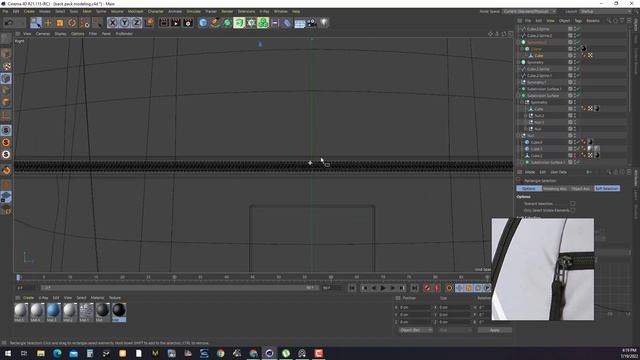Select the blue material swatch
Image resolution: width=640 pixels, height=360 pixels.
(53, 311)
